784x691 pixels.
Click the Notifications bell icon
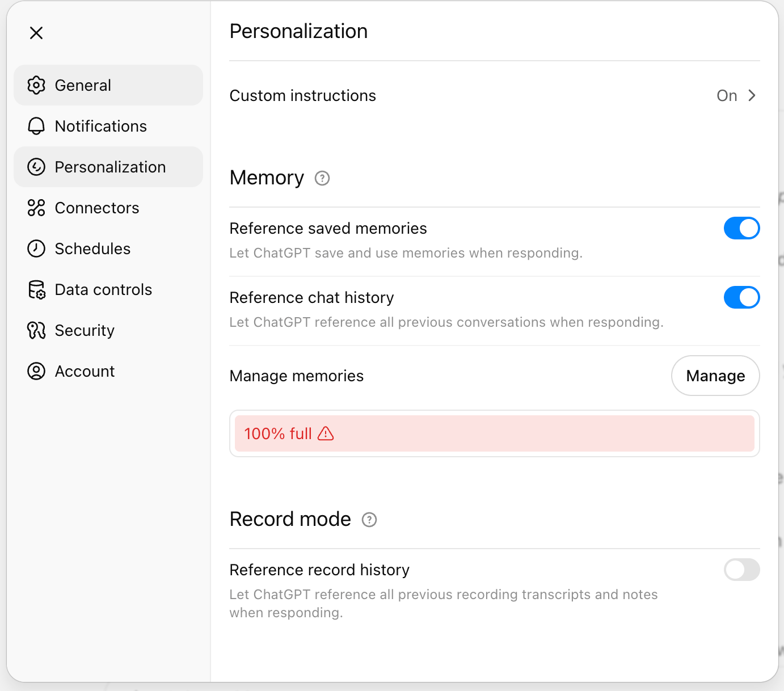[x=36, y=126]
